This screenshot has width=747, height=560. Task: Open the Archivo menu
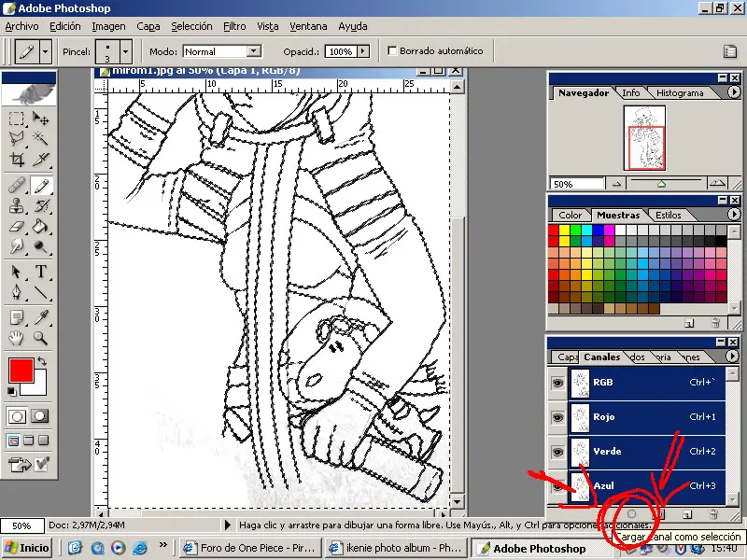pyautogui.click(x=21, y=27)
